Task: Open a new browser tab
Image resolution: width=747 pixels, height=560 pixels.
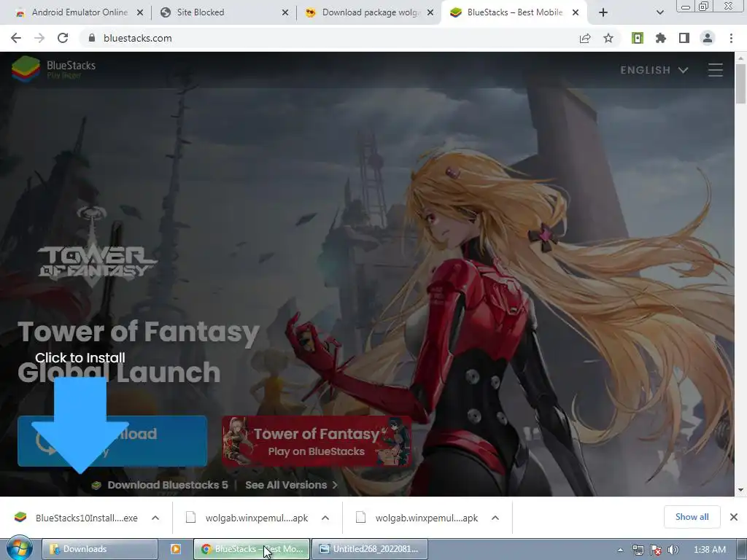Action: click(x=603, y=13)
